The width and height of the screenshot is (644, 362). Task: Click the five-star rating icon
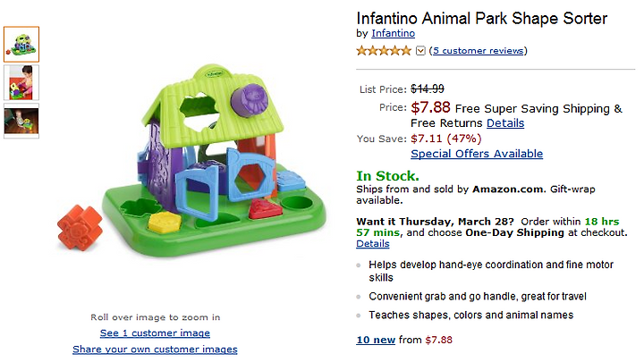[385, 51]
